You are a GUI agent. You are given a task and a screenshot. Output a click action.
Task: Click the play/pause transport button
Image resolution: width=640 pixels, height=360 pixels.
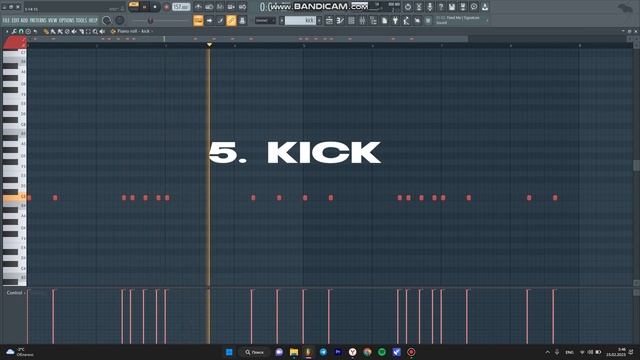click(144, 7)
